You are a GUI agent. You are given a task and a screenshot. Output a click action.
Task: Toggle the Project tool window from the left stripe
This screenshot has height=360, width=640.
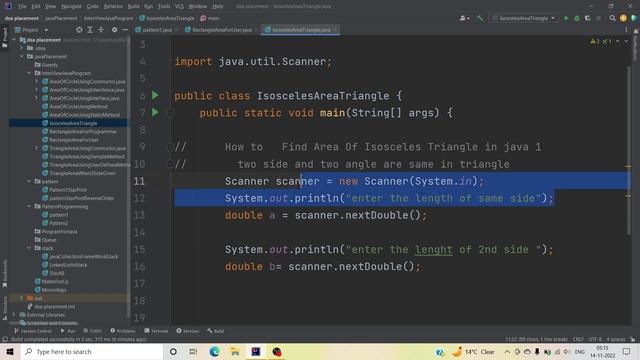tap(4, 38)
